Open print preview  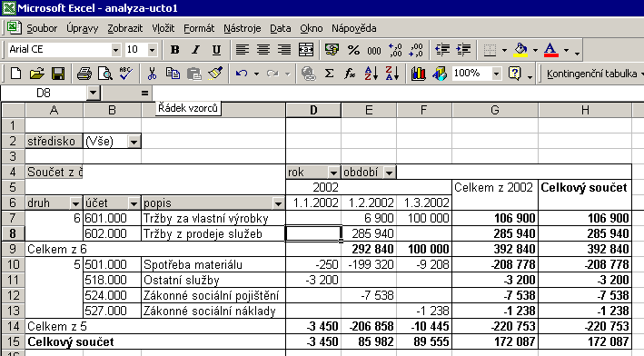pos(105,74)
